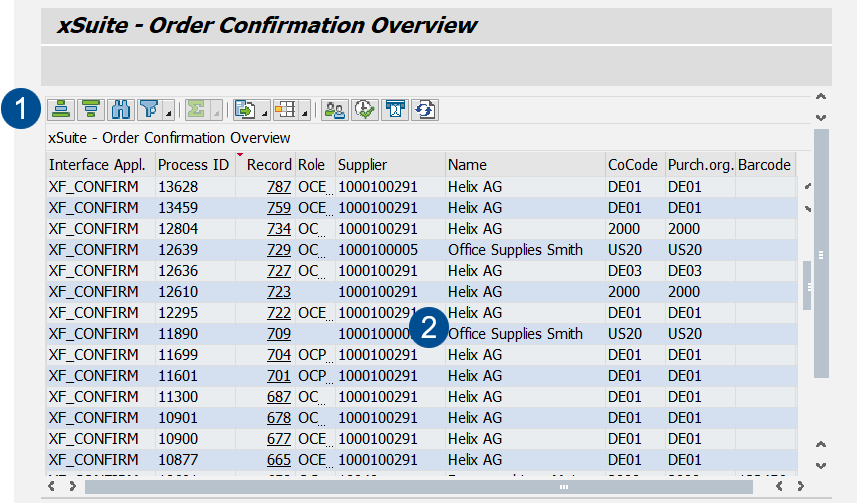Click the Supplier column header
This screenshot has height=503, width=857.
pos(362,165)
